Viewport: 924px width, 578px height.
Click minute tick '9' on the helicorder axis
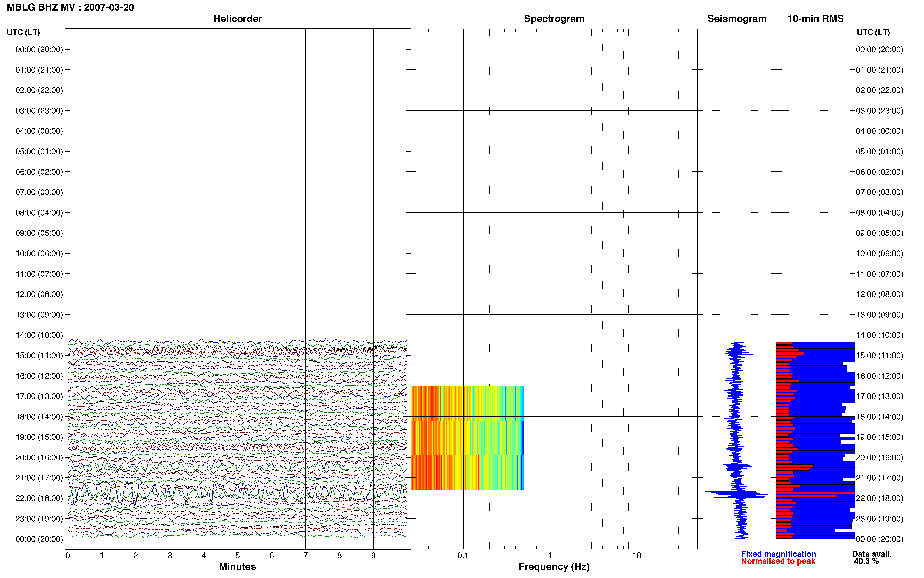click(x=373, y=555)
